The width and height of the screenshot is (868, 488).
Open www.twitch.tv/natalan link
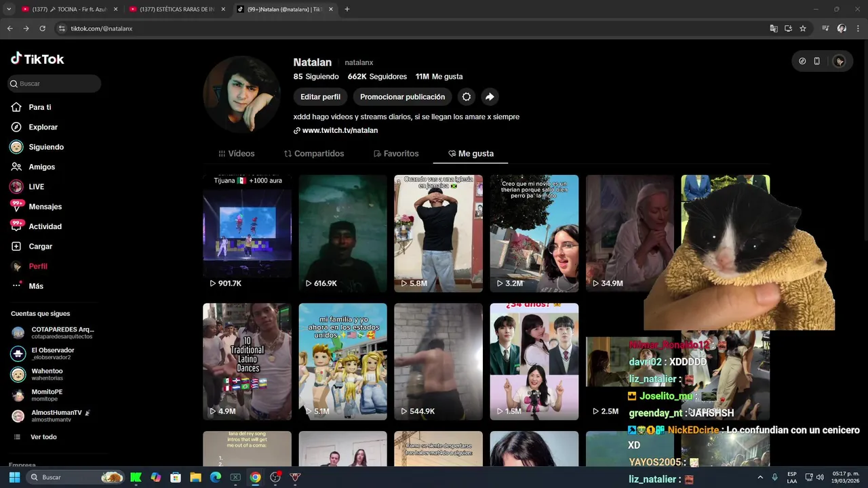click(x=340, y=130)
